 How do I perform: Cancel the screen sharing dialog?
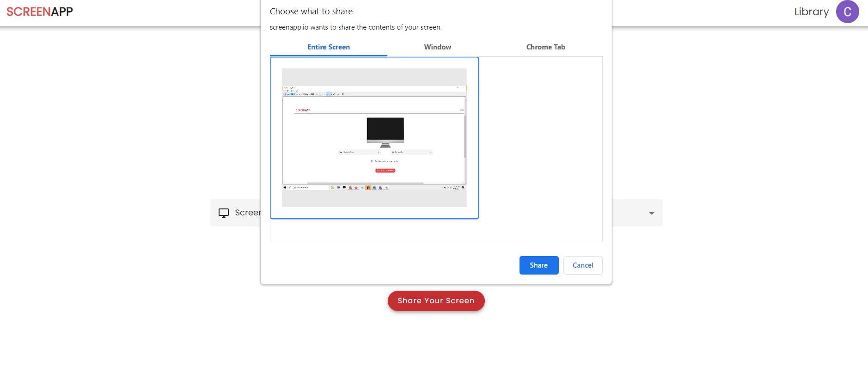tap(582, 265)
